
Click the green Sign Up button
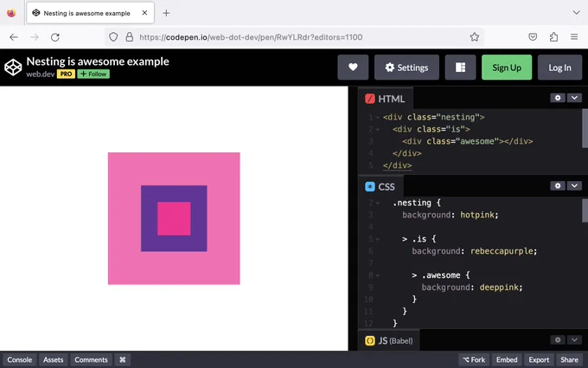point(507,68)
